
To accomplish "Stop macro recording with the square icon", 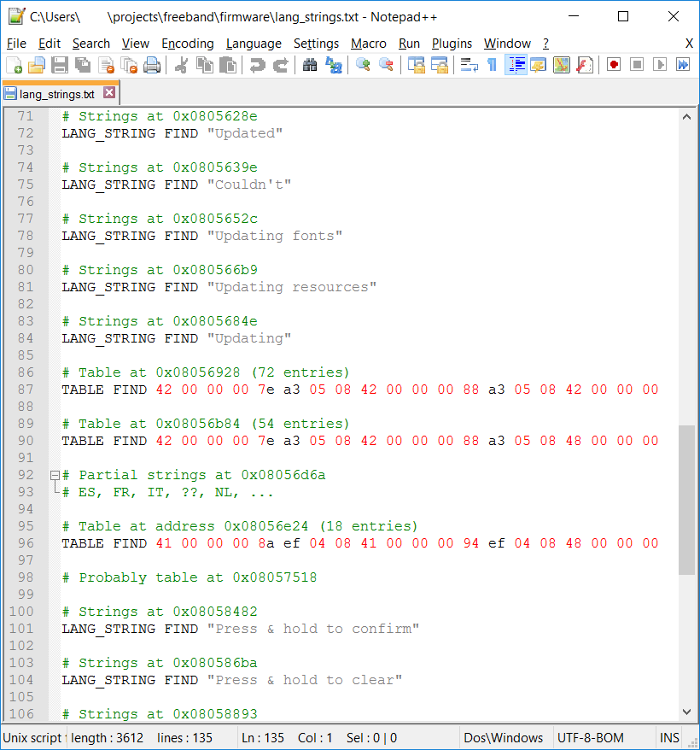I will click(637, 65).
